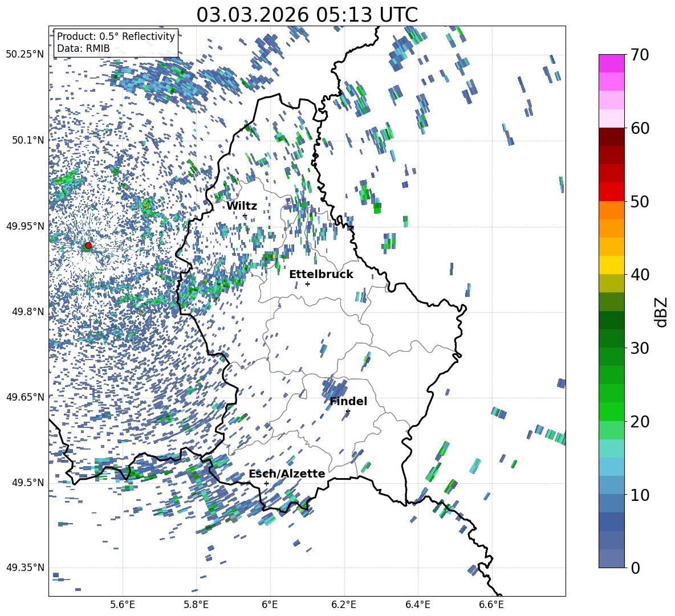Click the 60 tick on the colorbar

640,128
